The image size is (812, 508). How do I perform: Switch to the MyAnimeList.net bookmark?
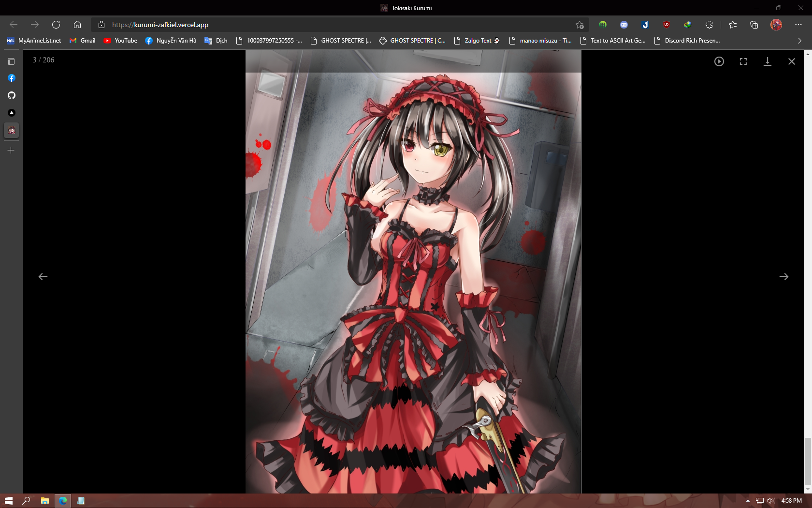[34, 41]
